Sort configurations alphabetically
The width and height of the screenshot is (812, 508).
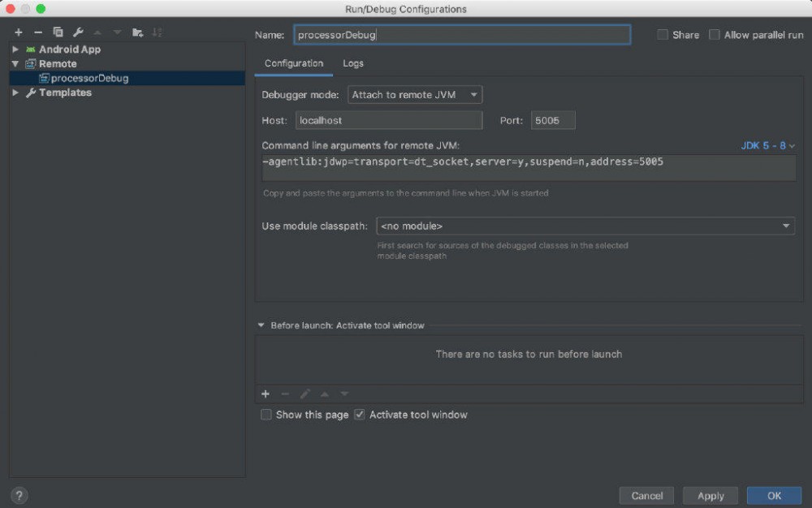158,32
